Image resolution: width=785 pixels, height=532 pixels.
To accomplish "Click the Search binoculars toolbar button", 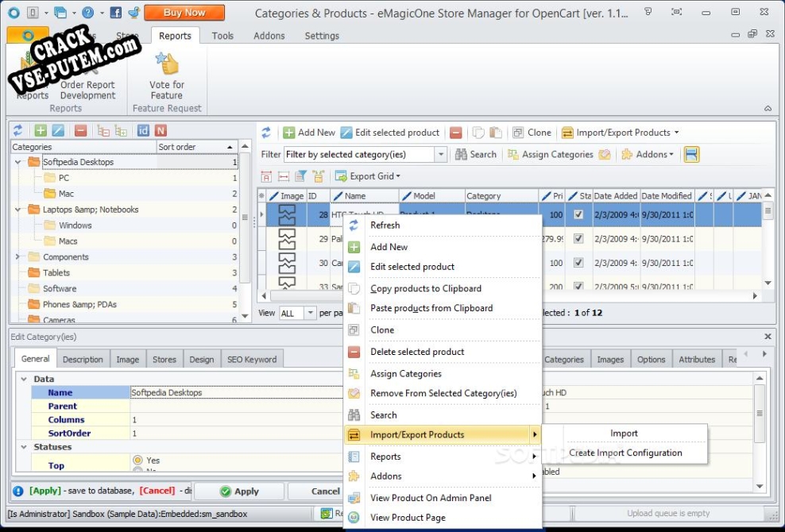I will (x=476, y=155).
